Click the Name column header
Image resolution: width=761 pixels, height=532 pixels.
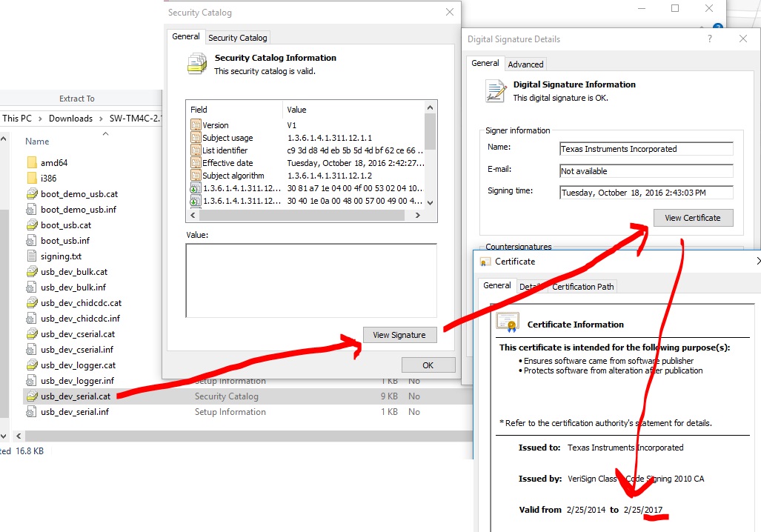coord(37,142)
